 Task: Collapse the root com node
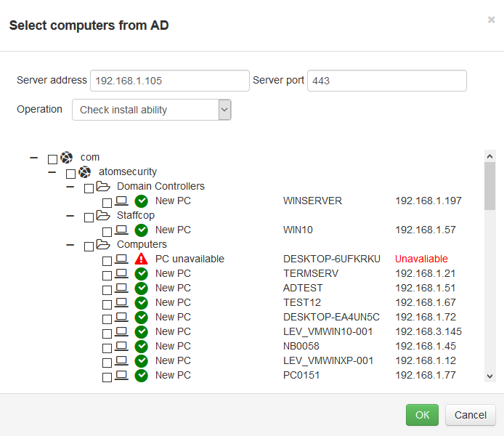pos(34,158)
